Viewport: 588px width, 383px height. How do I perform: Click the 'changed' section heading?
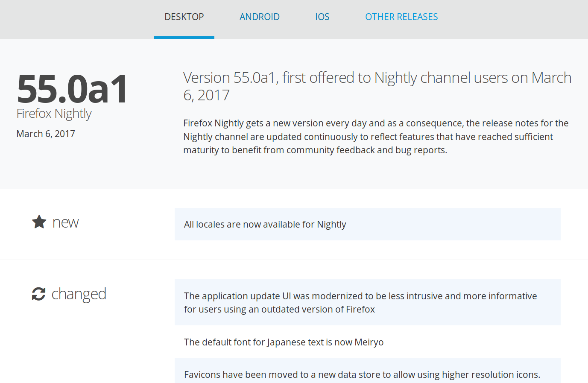pos(79,294)
